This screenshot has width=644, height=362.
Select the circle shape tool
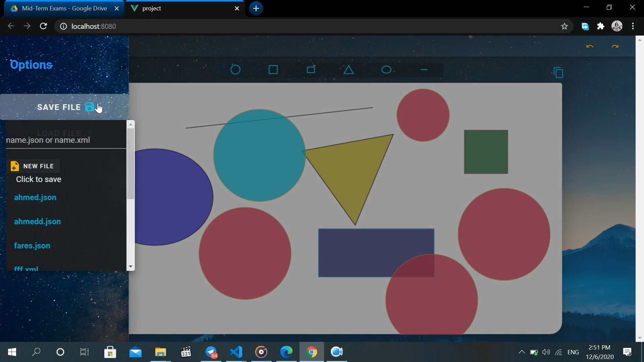[235, 70]
